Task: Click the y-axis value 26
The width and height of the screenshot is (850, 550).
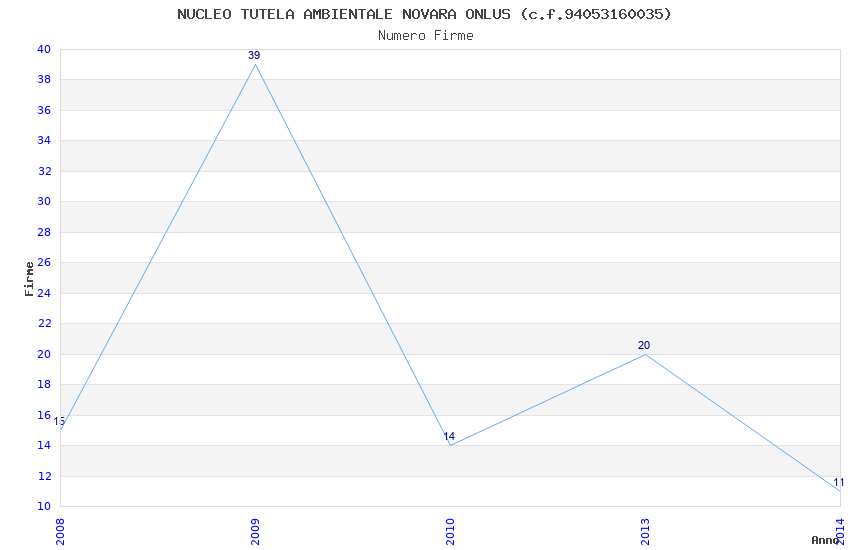Action: click(44, 263)
